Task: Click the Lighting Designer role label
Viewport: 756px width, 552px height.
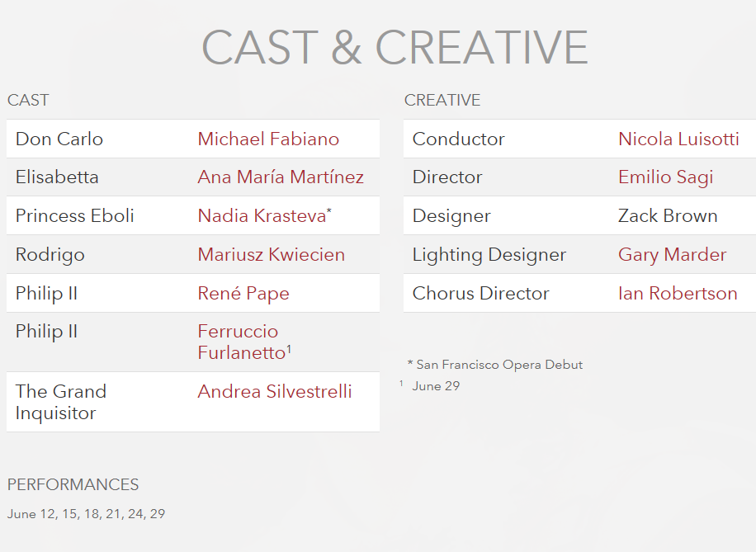Action: coord(489,254)
